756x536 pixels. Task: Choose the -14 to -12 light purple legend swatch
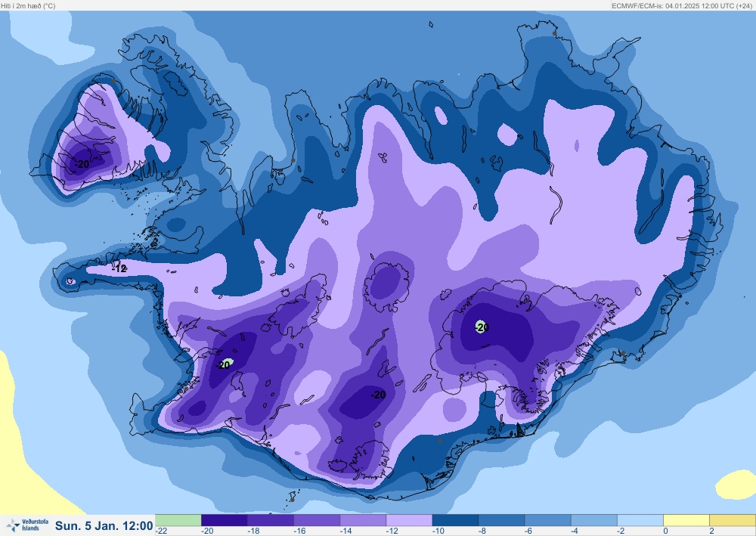pyautogui.click(x=363, y=520)
